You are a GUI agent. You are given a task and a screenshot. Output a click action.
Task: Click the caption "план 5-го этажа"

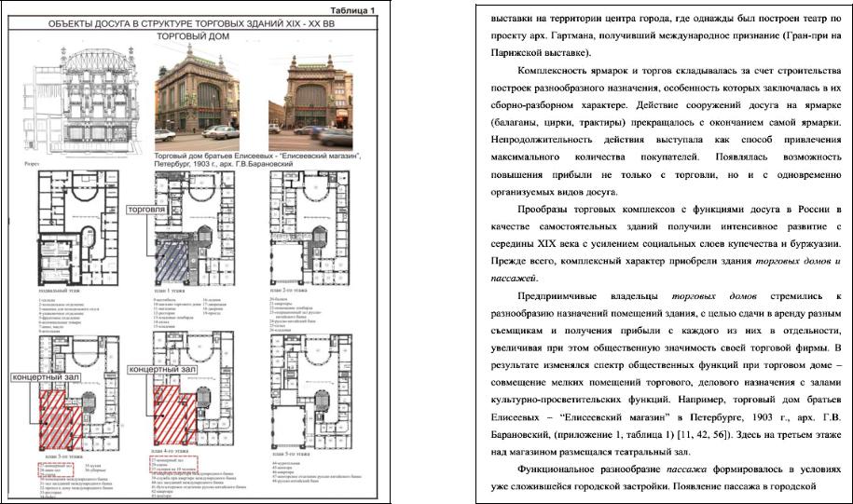tap(291, 454)
